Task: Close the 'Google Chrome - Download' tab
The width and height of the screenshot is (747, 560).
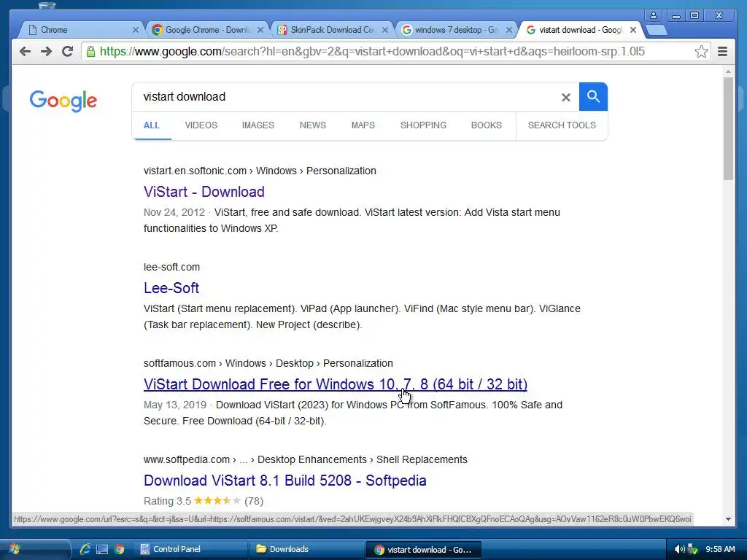Action: 260,30
